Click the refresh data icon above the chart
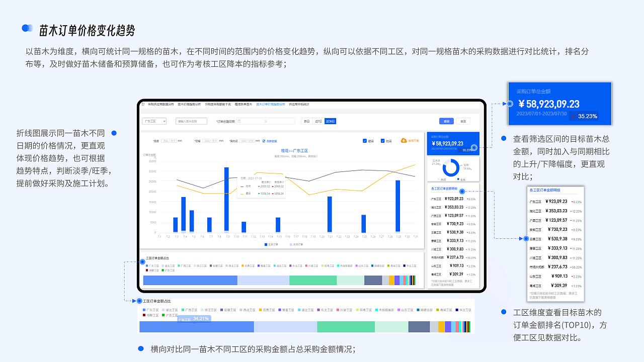 pyautogui.click(x=264, y=141)
